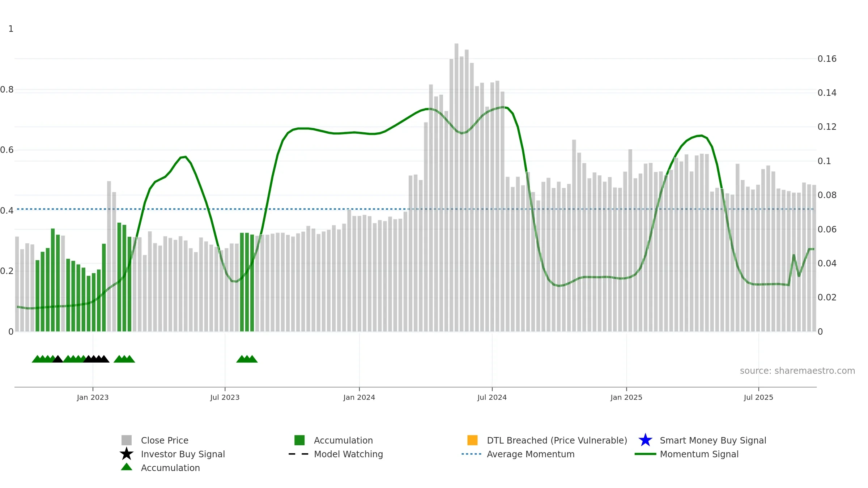Click the Jul 2025 axis tick label

click(x=758, y=397)
